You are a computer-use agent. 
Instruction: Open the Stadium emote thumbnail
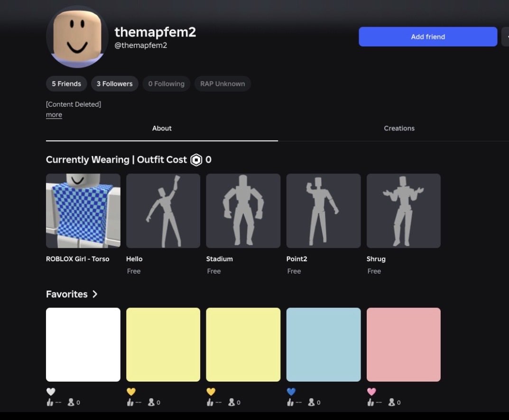pos(243,211)
